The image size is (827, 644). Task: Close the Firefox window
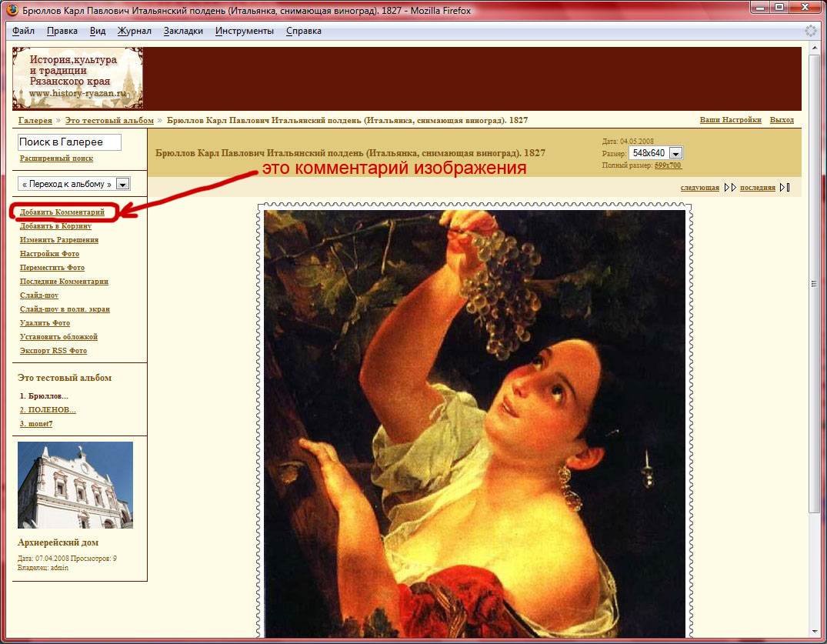click(805, 8)
